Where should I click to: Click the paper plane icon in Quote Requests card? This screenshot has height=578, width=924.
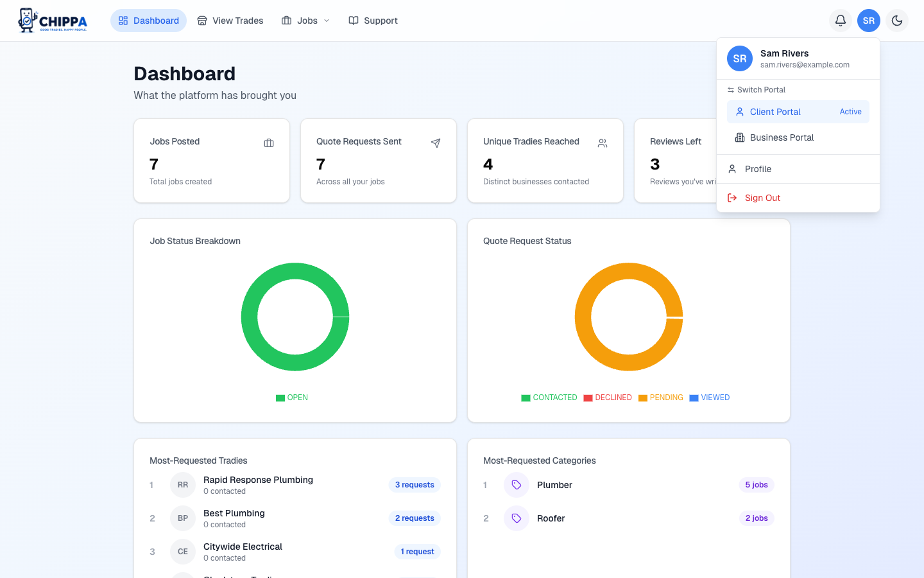[436, 143]
